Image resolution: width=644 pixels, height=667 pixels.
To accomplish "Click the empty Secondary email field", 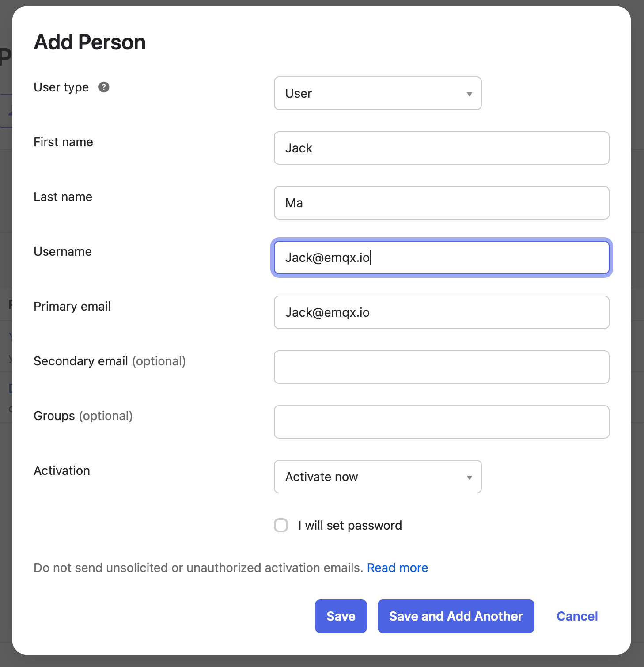I will tap(441, 367).
